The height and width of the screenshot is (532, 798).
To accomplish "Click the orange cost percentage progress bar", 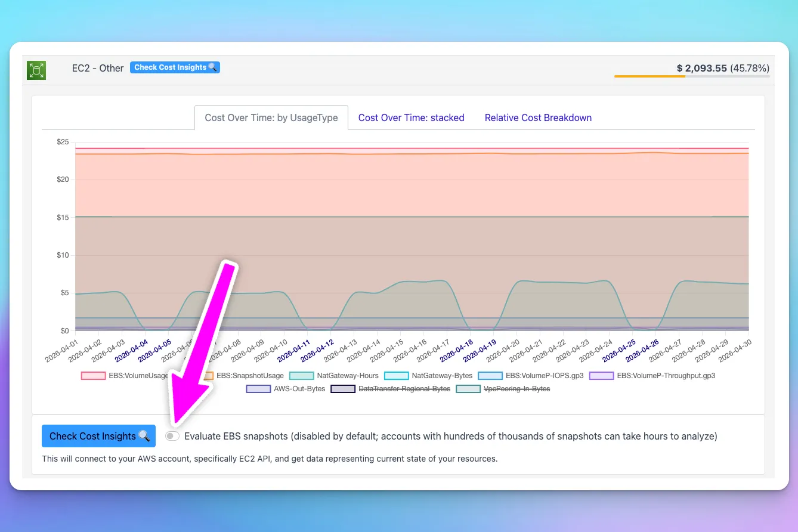I will 692,76.
